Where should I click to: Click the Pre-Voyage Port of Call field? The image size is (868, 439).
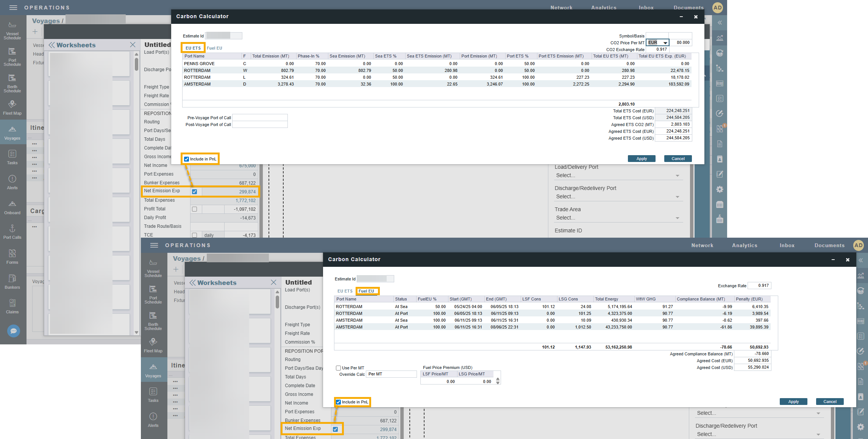coord(260,118)
